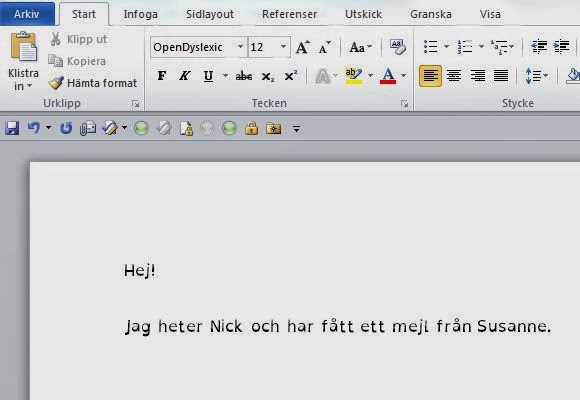The width and height of the screenshot is (580, 400).
Task: Select the highlighted align left button
Action: (430, 76)
